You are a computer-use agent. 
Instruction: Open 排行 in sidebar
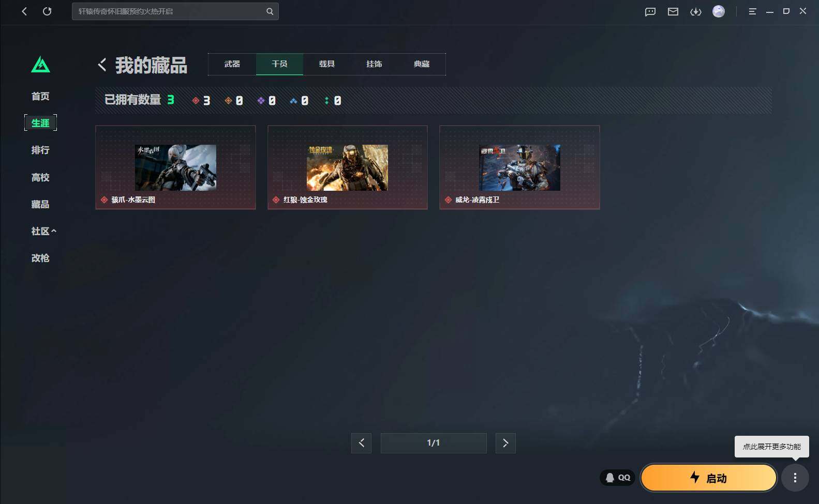40,150
